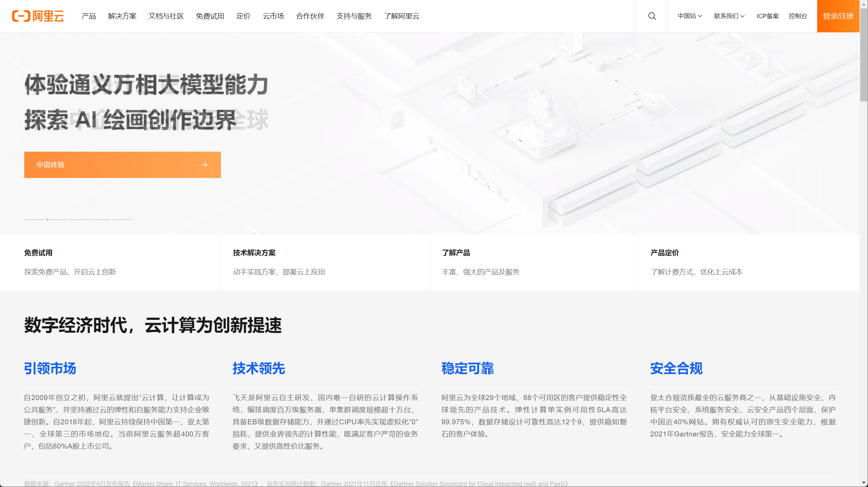This screenshot has width=868, height=487.
Task: Click the 数字经济时代，云计算为创新提速 heading
Action: tap(153, 325)
